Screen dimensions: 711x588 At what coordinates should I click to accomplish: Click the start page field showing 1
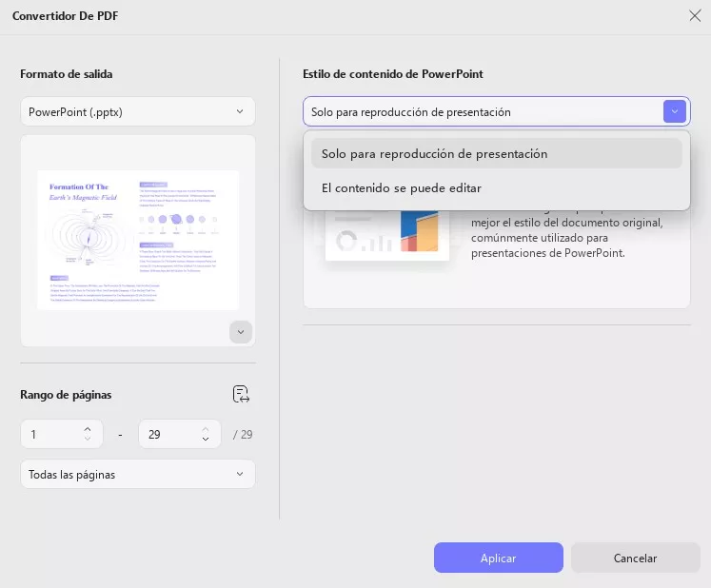(x=62, y=434)
